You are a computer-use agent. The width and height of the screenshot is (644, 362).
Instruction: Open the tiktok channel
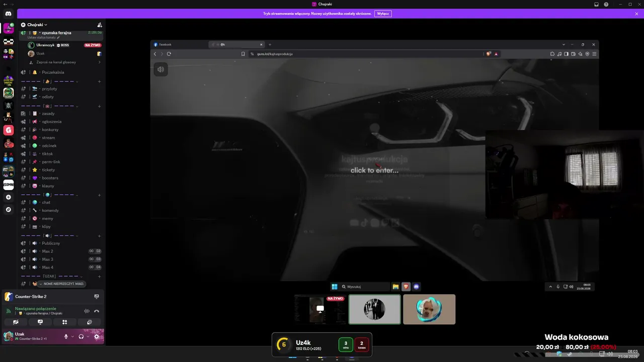click(x=61, y=154)
